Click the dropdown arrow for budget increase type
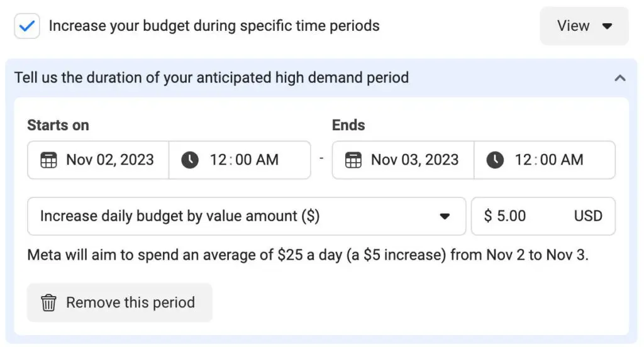 click(445, 216)
